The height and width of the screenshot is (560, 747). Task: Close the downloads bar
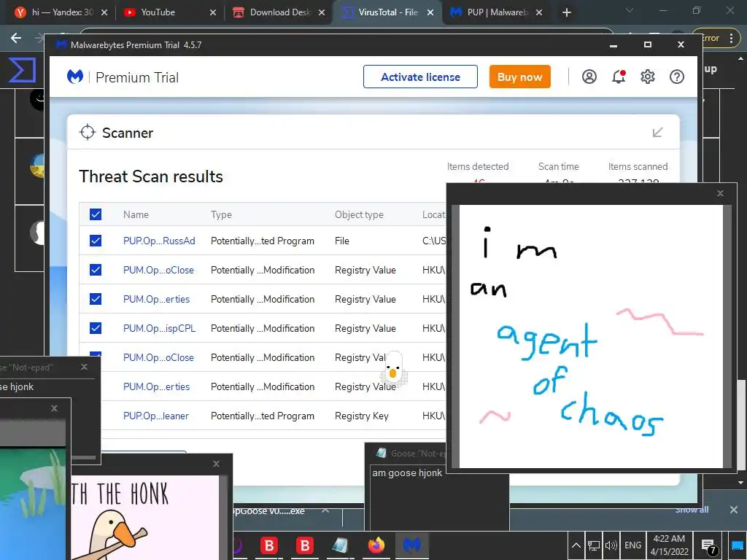pos(734,510)
